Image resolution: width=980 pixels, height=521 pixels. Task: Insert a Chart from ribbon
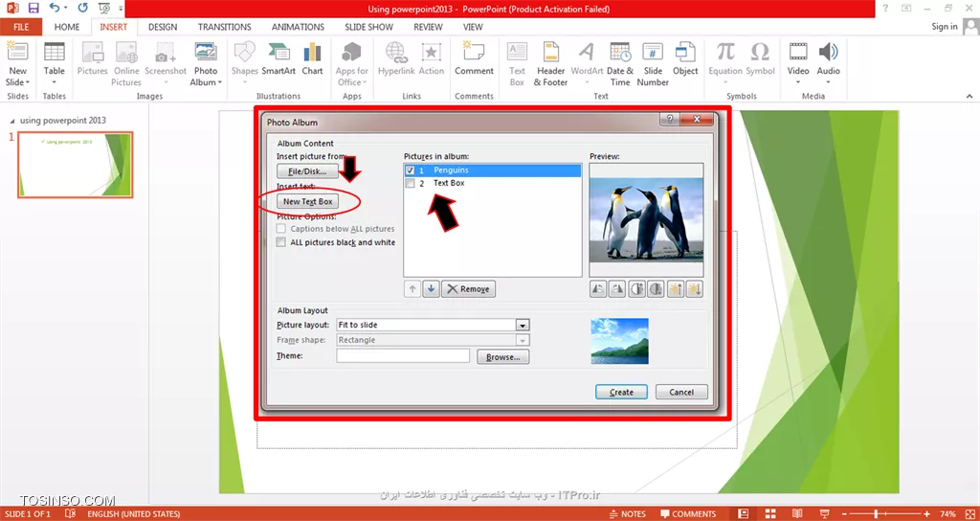coord(313,59)
